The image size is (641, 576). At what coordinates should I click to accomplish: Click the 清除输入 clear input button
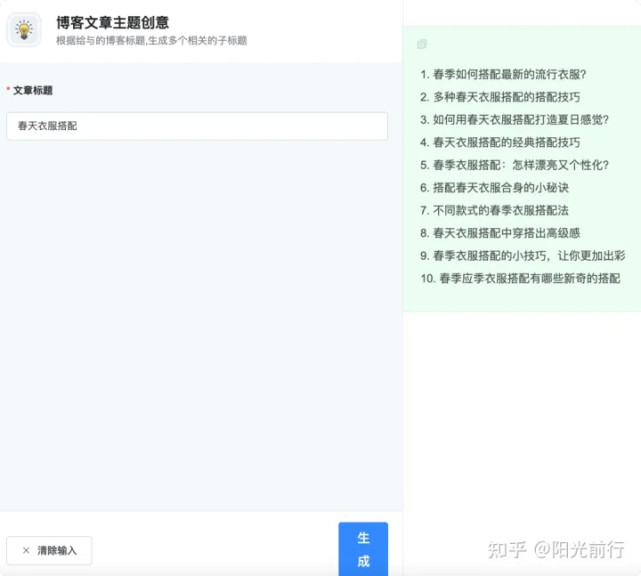tap(49, 550)
